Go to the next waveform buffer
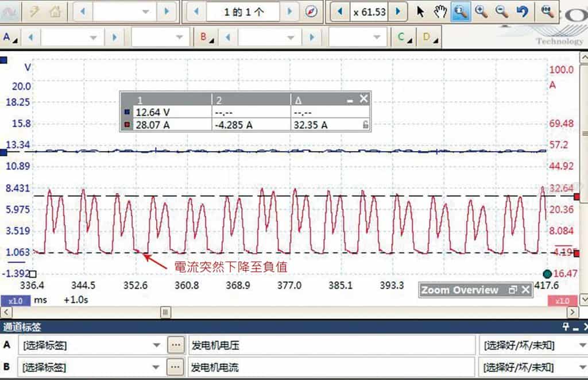 coord(289,12)
